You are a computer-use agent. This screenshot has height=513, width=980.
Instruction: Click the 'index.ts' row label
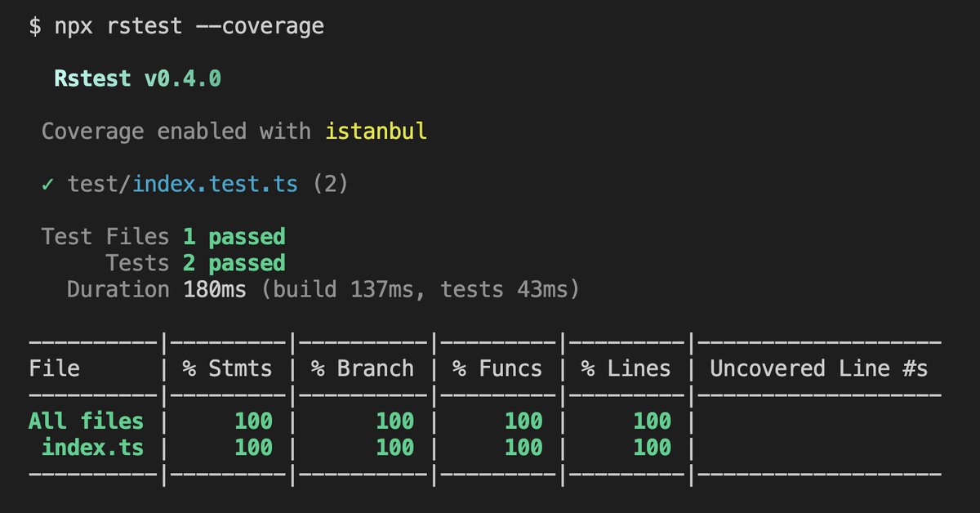click(93, 447)
